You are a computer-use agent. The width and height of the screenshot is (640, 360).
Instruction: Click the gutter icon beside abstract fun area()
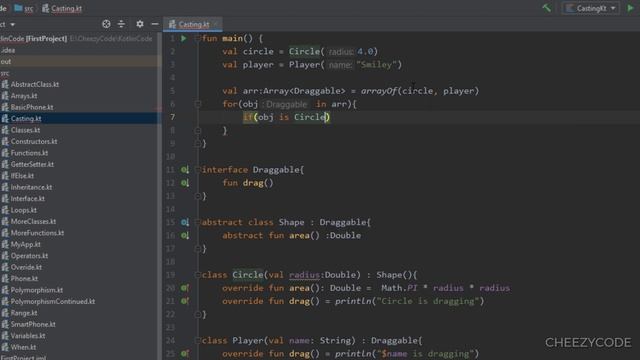click(185, 236)
